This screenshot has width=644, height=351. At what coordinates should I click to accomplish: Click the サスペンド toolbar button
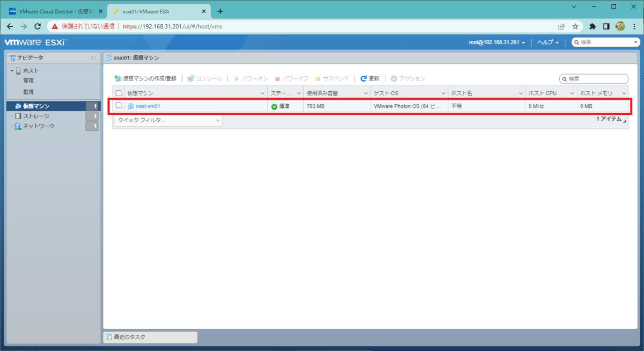[x=332, y=78]
